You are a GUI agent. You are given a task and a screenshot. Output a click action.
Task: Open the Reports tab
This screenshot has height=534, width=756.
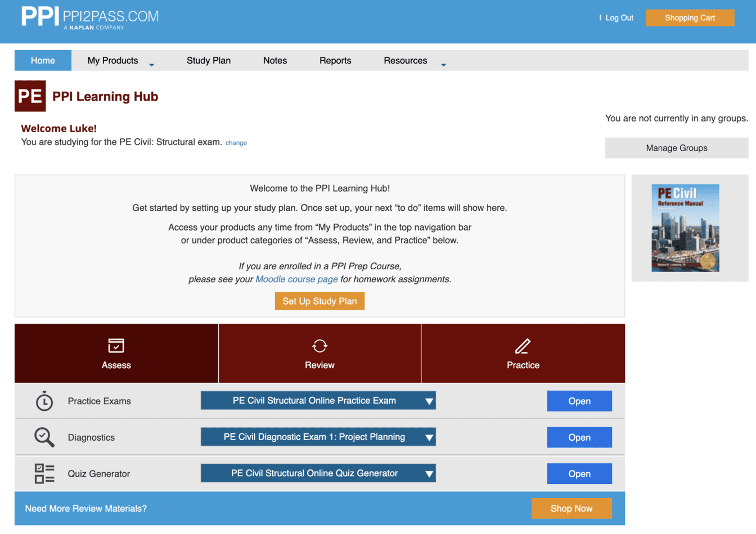pyautogui.click(x=335, y=60)
